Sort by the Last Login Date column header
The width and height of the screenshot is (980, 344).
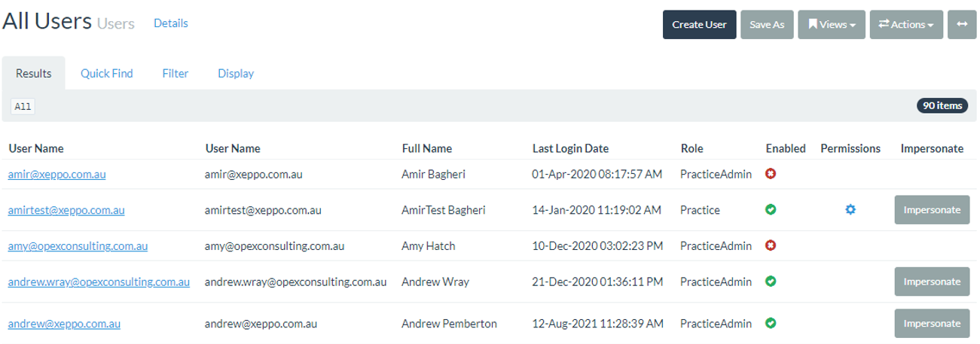(x=570, y=148)
